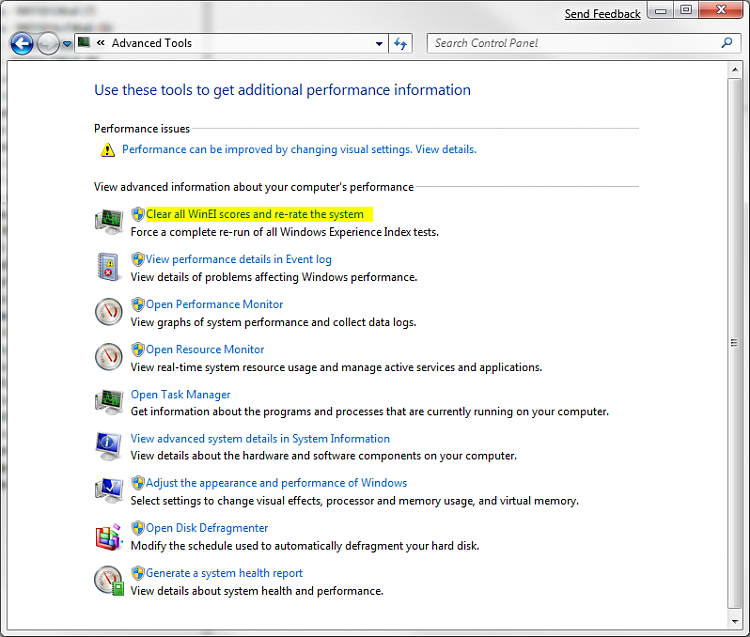750x637 pixels.
Task: Run Clear all WinEI scores and re-rate link
Action: tap(254, 214)
